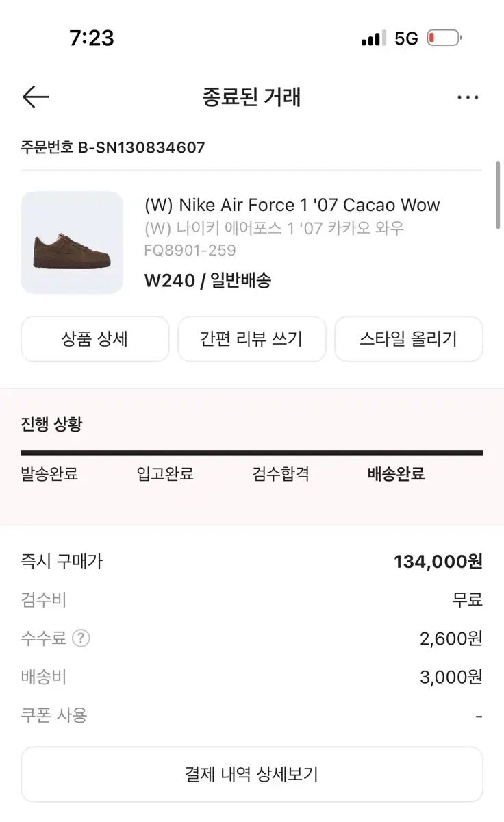The height and width of the screenshot is (822, 504).
Task: Click the vertical scrollbar on right edge
Action: [498, 195]
